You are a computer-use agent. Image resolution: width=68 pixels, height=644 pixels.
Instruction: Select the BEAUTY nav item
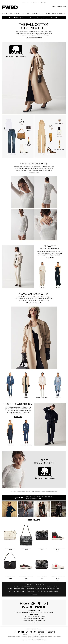[x=54, y=13]
